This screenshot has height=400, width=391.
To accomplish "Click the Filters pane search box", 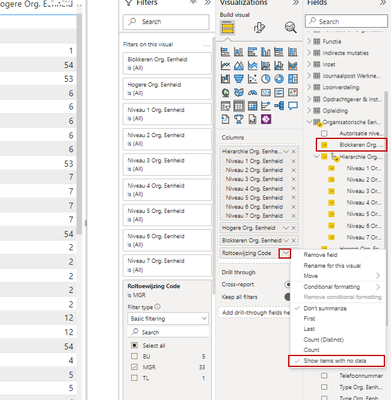I will (166, 22).
